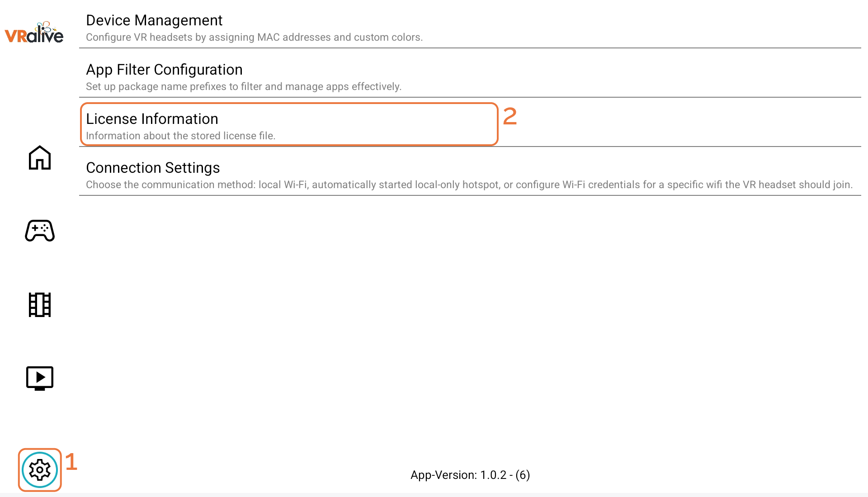Screen dimensions: 868x497
Task: Click the 'Choose the communication method' description
Action: point(469,185)
